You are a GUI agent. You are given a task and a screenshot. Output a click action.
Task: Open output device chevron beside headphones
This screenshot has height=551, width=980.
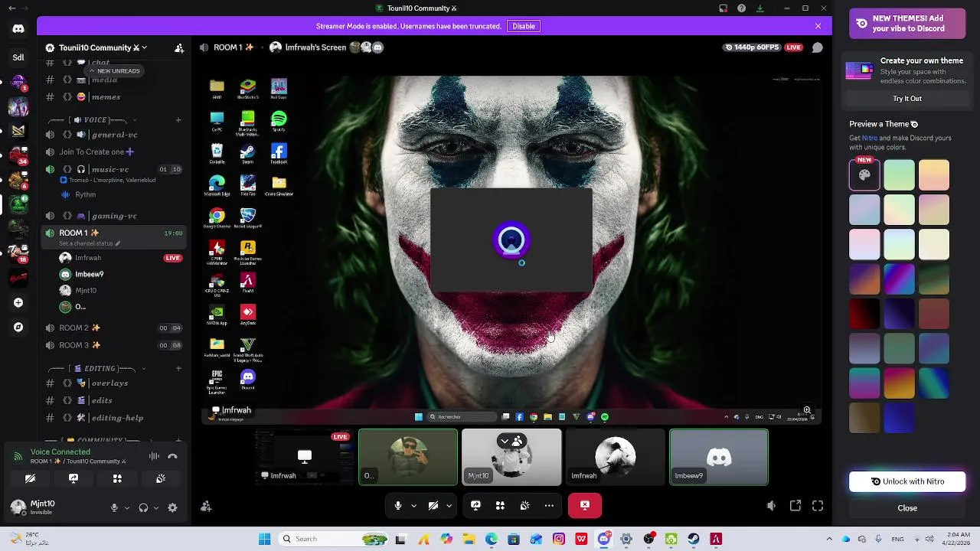[156, 507]
